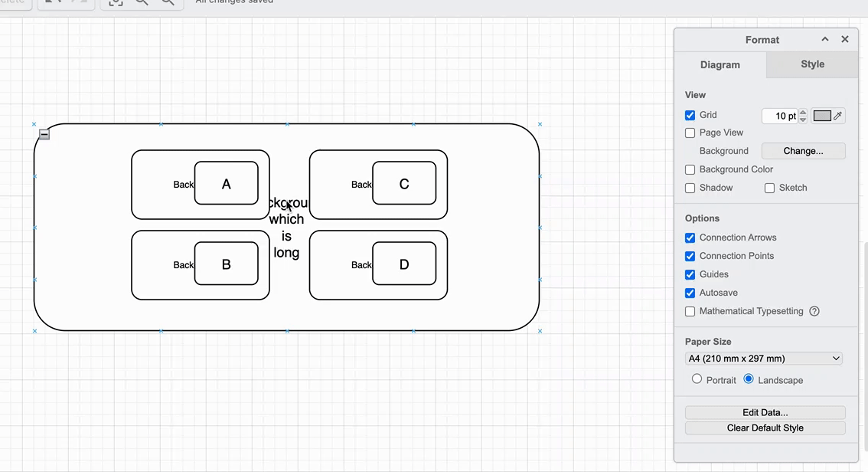
Task: Click the Clear Default Style button
Action: click(x=765, y=428)
